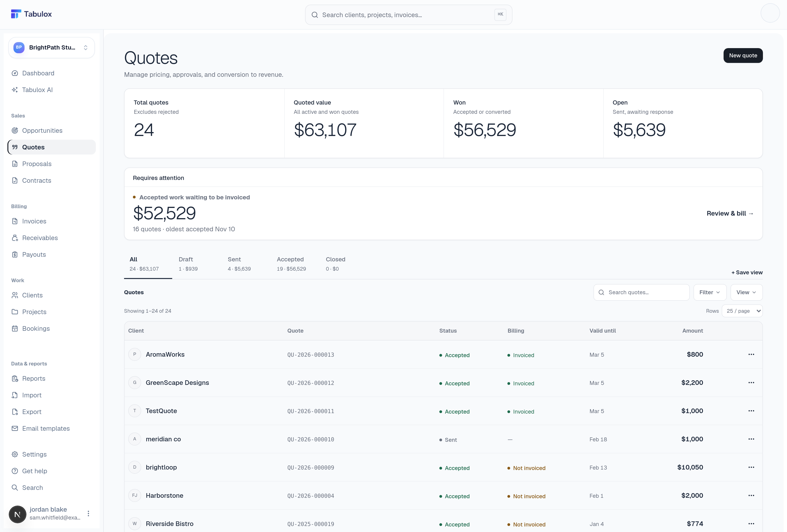Open row actions for GreenScape Designs quote

click(x=751, y=383)
